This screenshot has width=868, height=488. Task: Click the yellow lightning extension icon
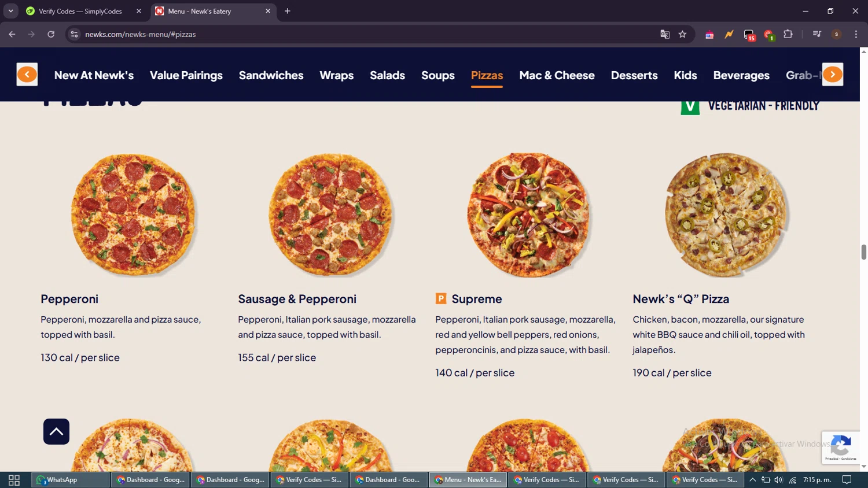pyautogui.click(x=729, y=34)
